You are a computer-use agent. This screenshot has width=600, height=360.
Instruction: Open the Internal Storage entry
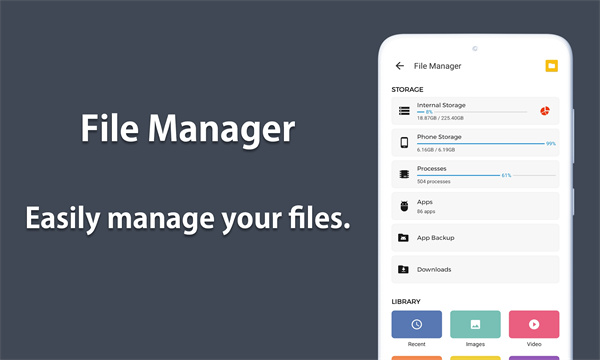[475, 111]
